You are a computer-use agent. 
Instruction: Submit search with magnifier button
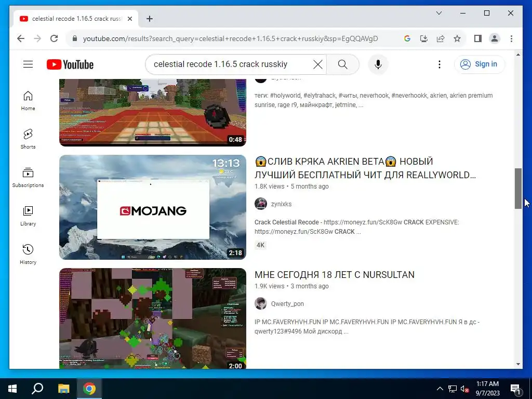click(x=343, y=64)
